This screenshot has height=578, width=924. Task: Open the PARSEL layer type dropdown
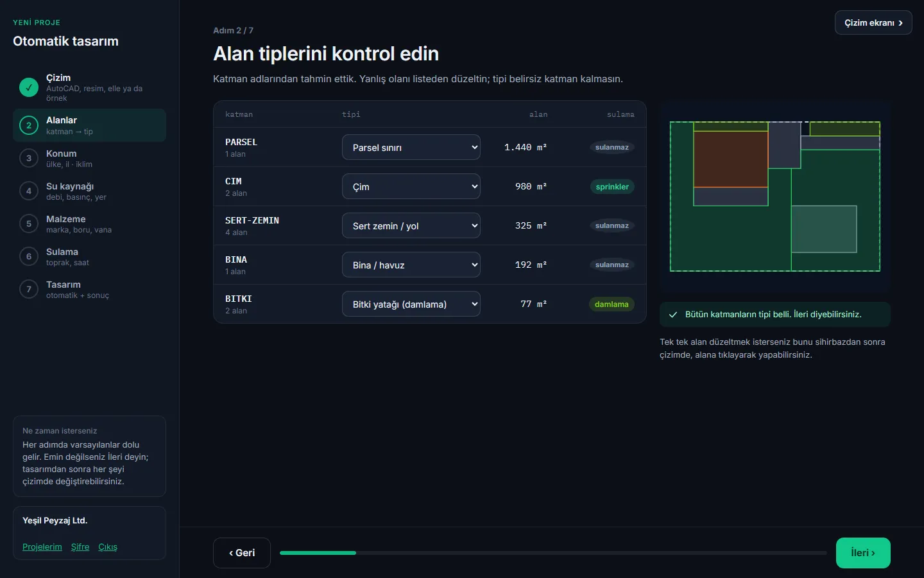tap(411, 147)
